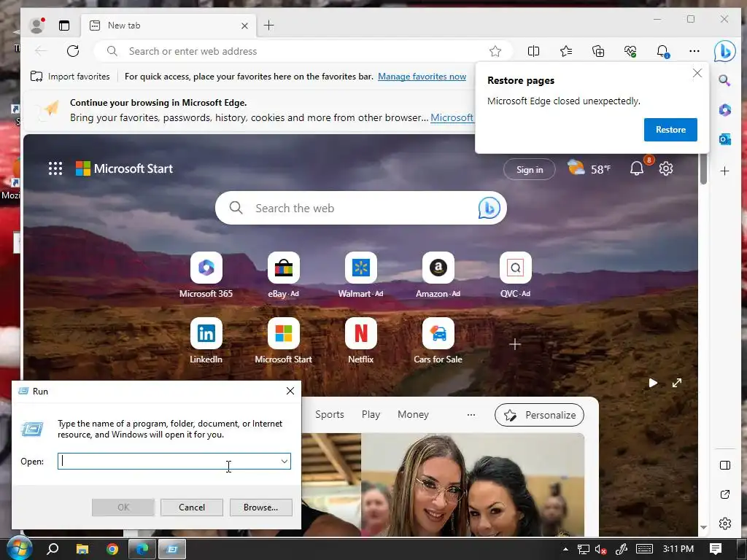This screenshot has height=560, width=747.
Task: Close the Run dialog
Action: click(x=290, y=391)
